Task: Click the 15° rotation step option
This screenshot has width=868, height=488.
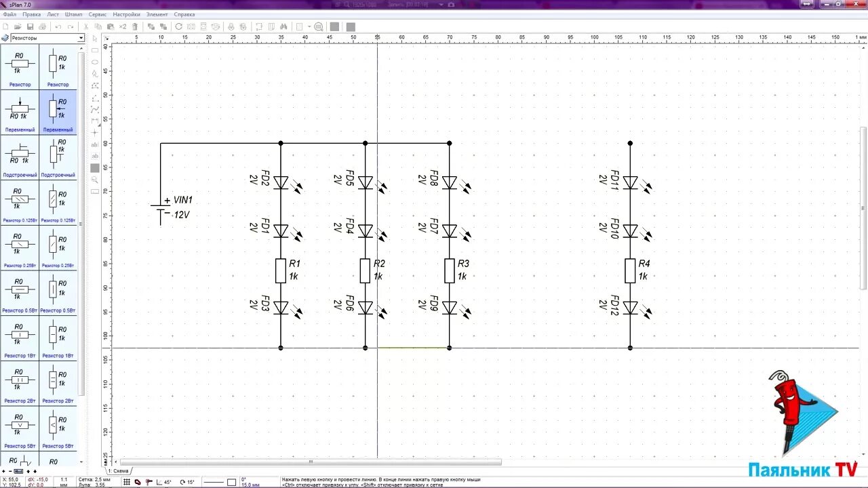Action: click(187, 482)
